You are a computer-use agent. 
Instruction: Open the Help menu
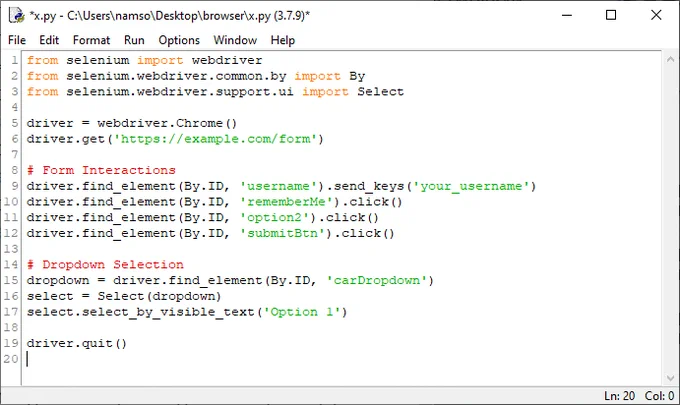pyautogui.click(x=283, y=40)
